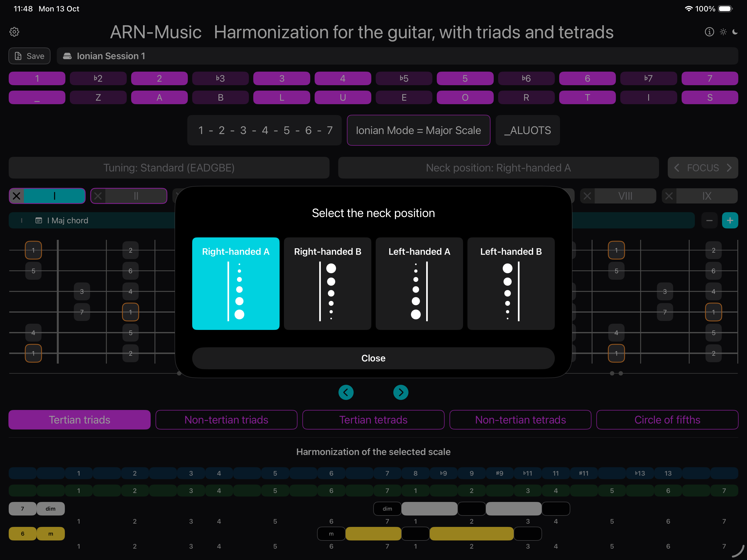Switch to light mode sun icon
Image resolution: width=747 pixels, height=560 pixels.
coord(723,32)
